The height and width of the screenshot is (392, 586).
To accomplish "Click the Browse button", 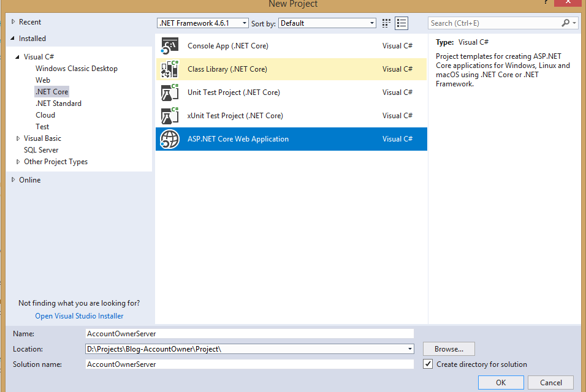I will point(449,349).
